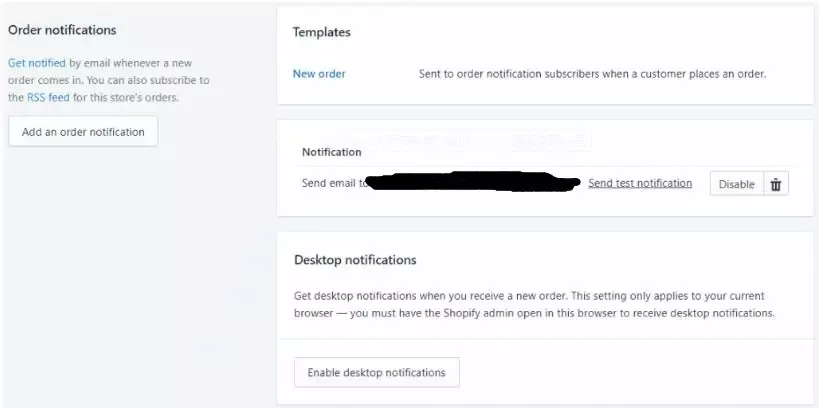The image size is (819, 408).
Task: Select the Templates section heading
Action: [x=321, y=32]
